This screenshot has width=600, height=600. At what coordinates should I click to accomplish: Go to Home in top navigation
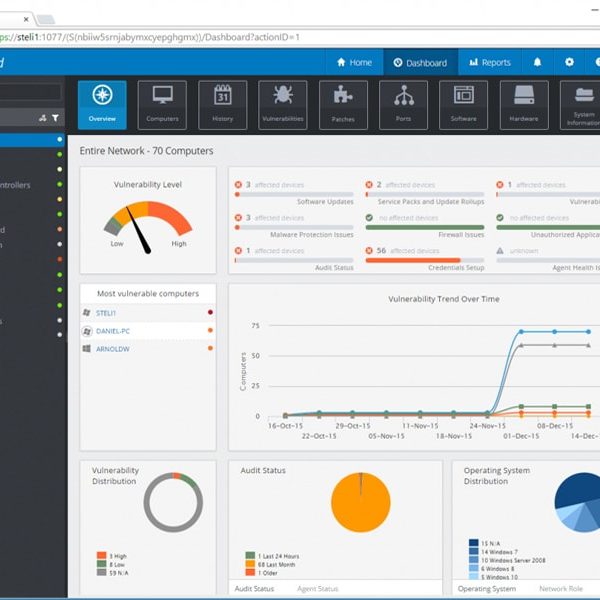coord(354,62)
